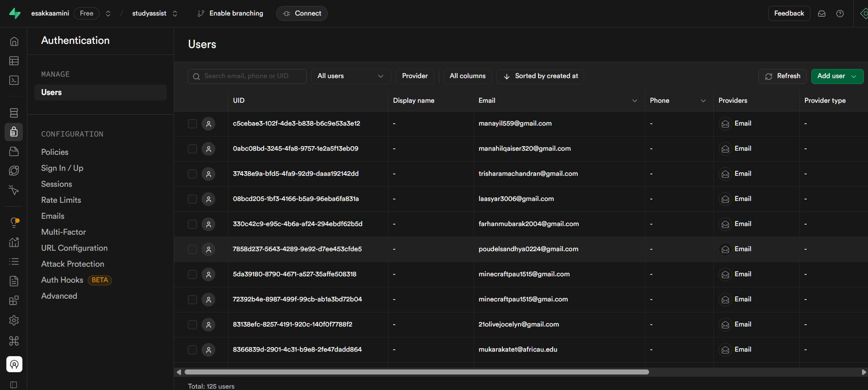Image resolution: width=868 pixels, height=390 pixels.
Task: Select checkbox for manayil559@gmail.com
Action: pyautogui.click(x=192, y=124)
